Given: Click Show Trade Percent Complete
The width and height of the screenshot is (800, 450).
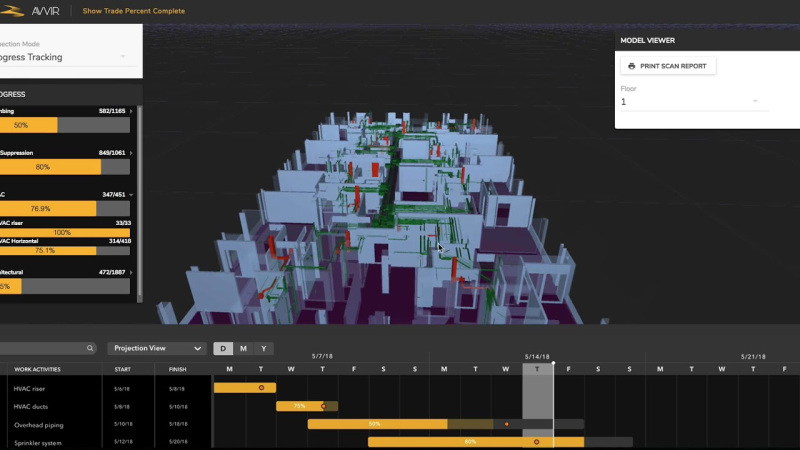Looking at the screenshot, I should click(x=134, y=11).
